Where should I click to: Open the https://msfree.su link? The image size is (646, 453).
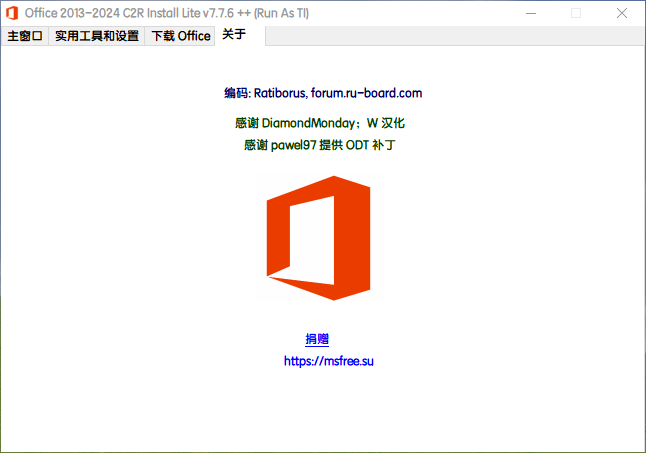click(328, 361)
